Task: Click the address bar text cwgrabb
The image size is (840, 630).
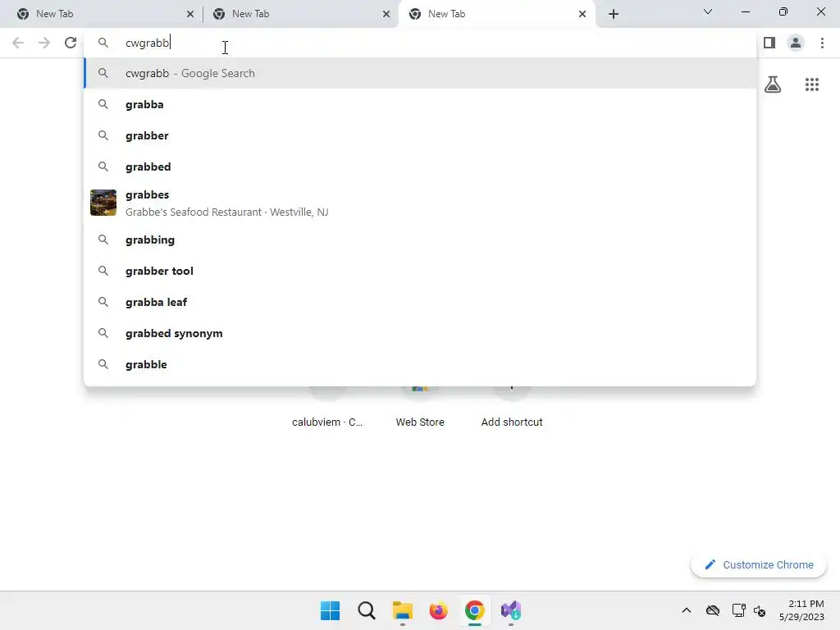Action: (x=148, y=43)
